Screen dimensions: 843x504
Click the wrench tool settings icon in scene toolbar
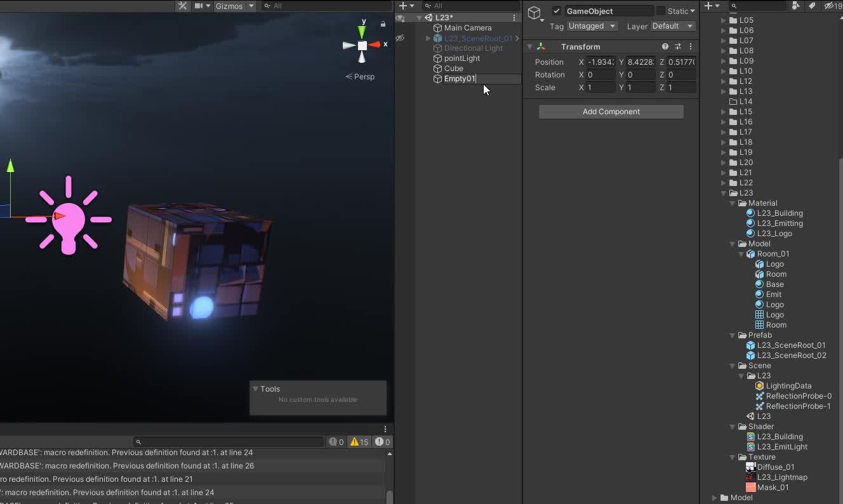[x=183, y=6]
